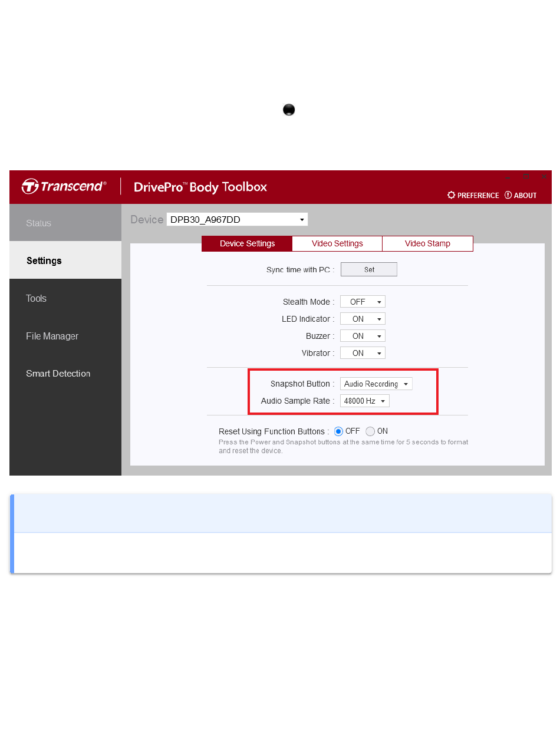This screenshot has width=560, height=739.
Task: Click the Device label
Action: click(147, 220)
